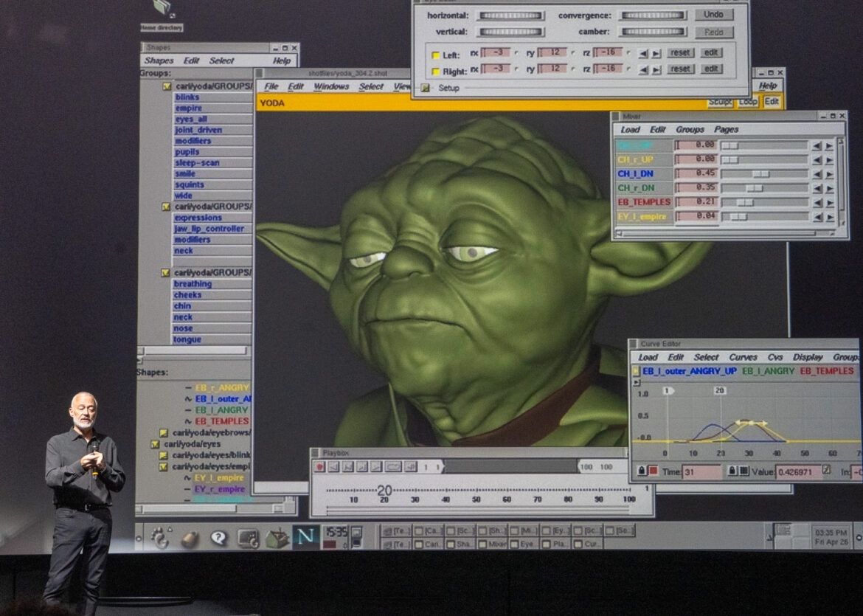
Task: Toggle the carl/yoda/eyes/empi checkbox
Action: [x=163, y=467]
